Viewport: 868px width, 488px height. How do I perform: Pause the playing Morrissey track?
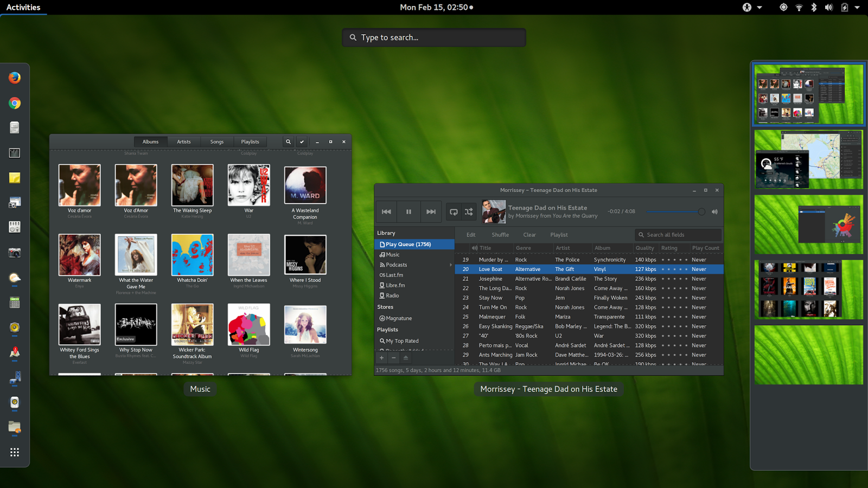(x=409, y=211)
